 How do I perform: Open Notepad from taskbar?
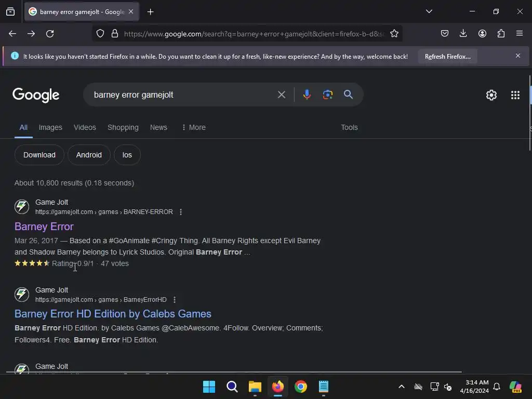[324, 387]
